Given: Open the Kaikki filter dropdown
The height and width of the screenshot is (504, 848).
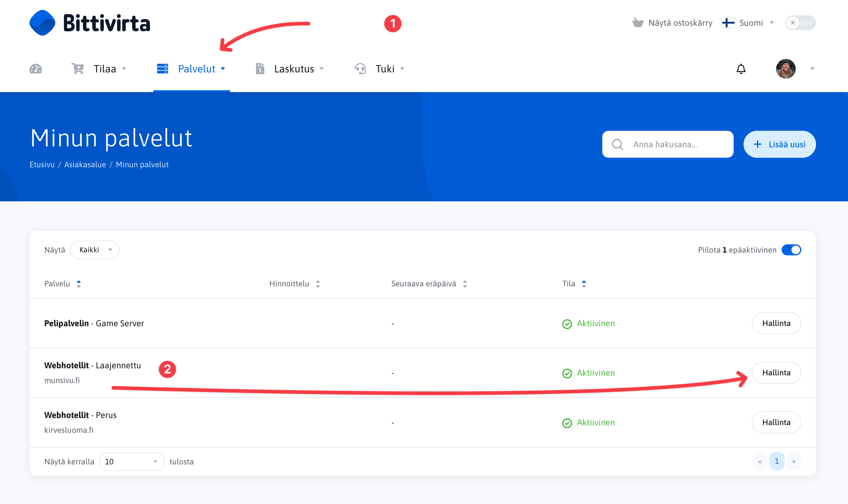Looking at the screenshot, I should pos(95,250).
